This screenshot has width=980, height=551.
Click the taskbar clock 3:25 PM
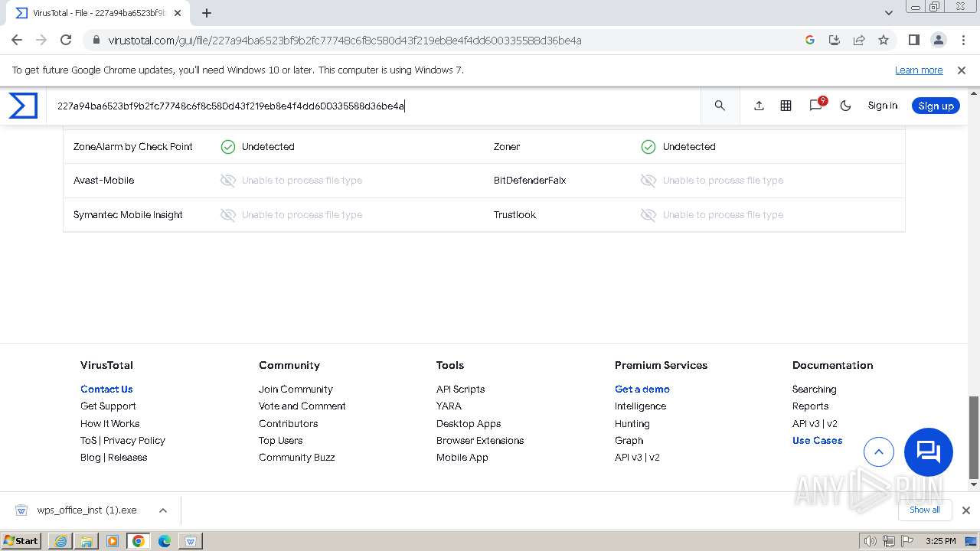[x=940, y=541]
